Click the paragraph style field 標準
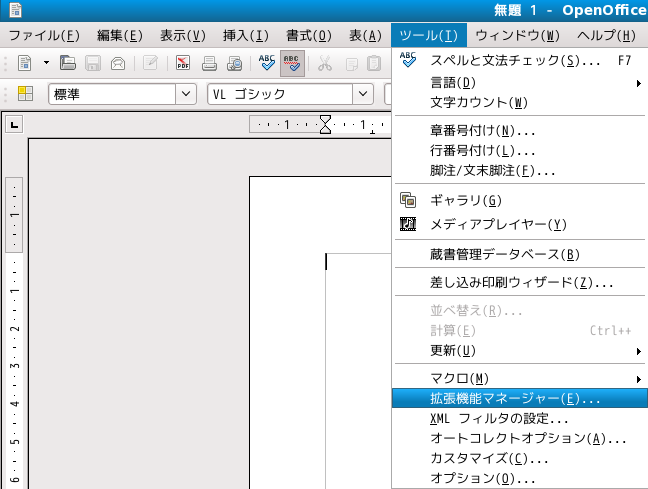The width and height of the screenshot is (648, 489). (x=112, y=94)
